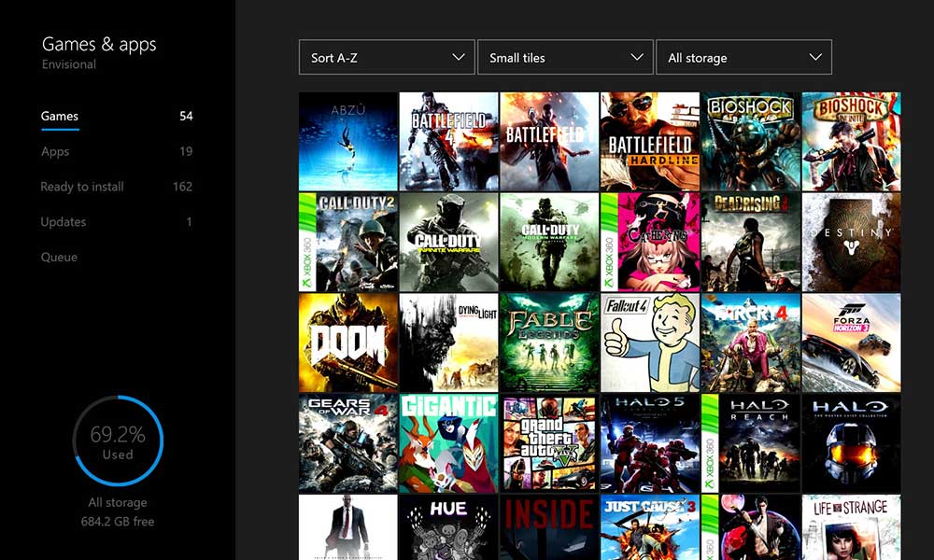Open the ABZU game tile
934x560 pixels.
pos(347,141)
